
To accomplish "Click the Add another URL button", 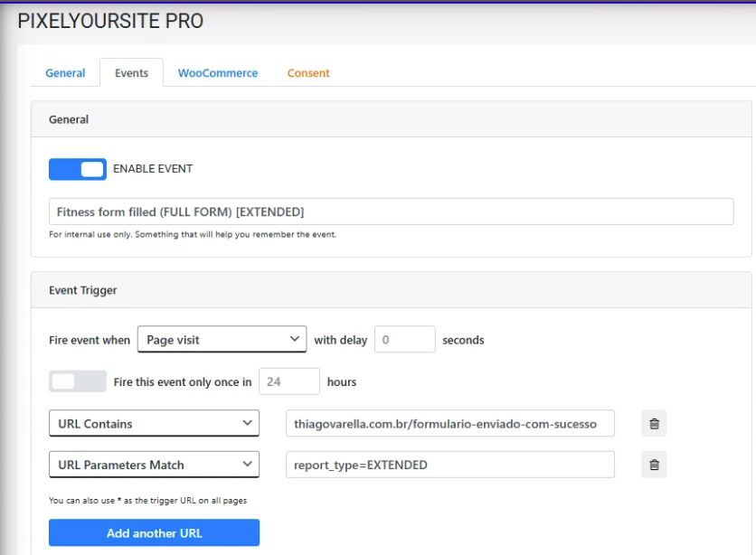I will pyautogui.click(x=155, y=532).
